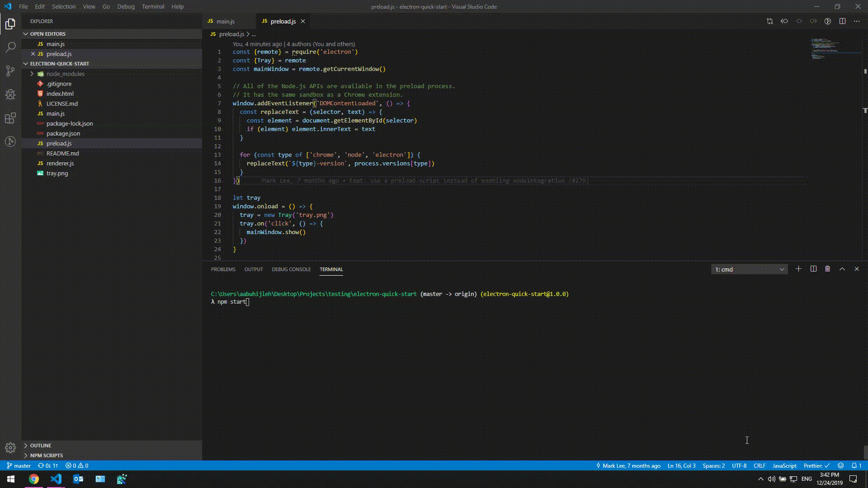
Task: Close the terminal panel
Action: point(857,269)
